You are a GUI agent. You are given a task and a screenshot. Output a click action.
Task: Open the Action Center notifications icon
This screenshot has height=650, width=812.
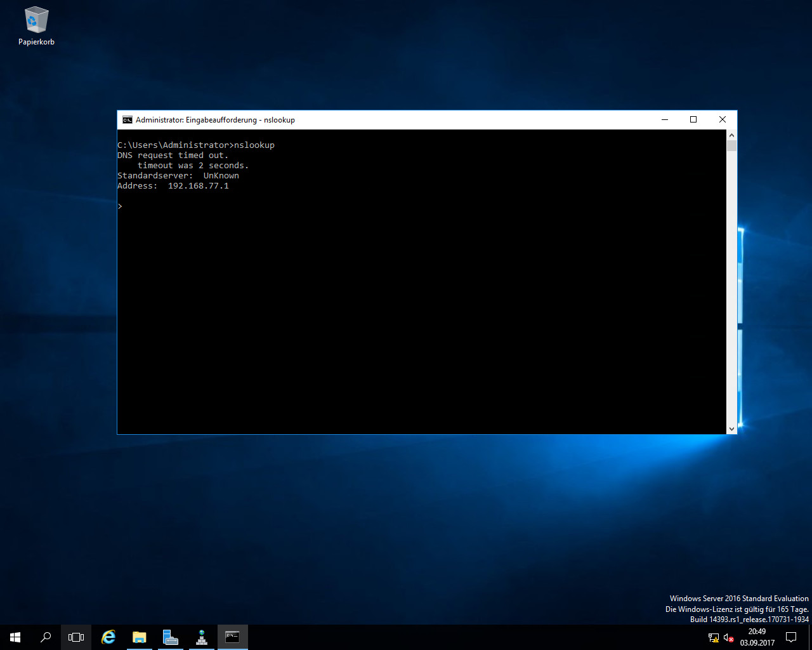click(791, 637)
